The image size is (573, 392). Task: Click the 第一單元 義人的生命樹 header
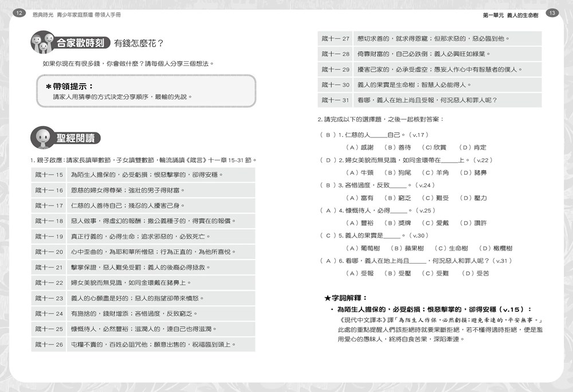click(x=513, y=13)
